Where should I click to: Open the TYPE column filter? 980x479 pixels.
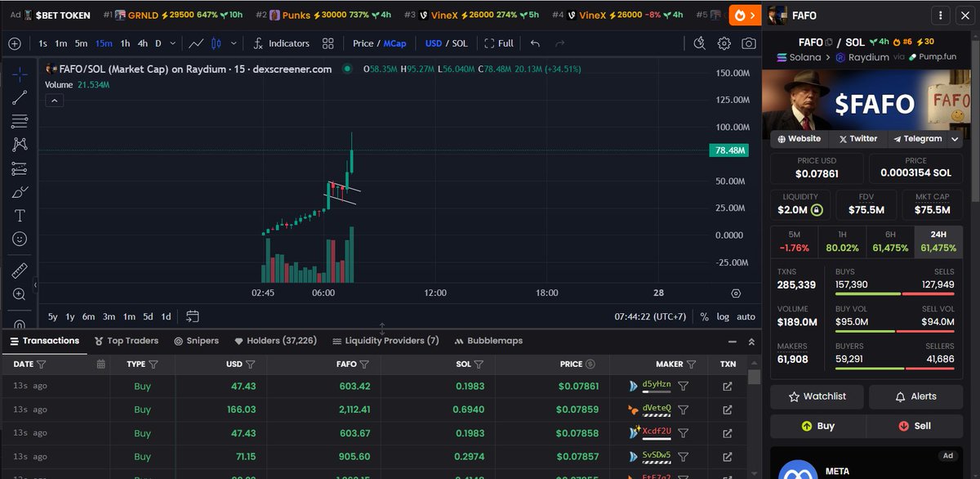(153, 364)
